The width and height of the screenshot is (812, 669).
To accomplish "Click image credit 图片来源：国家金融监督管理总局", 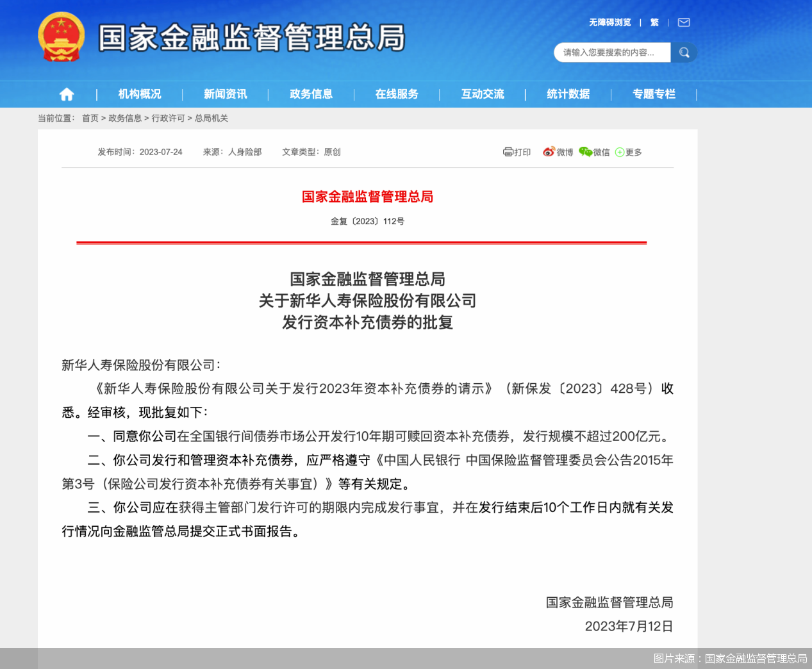I will coord(730,658).
